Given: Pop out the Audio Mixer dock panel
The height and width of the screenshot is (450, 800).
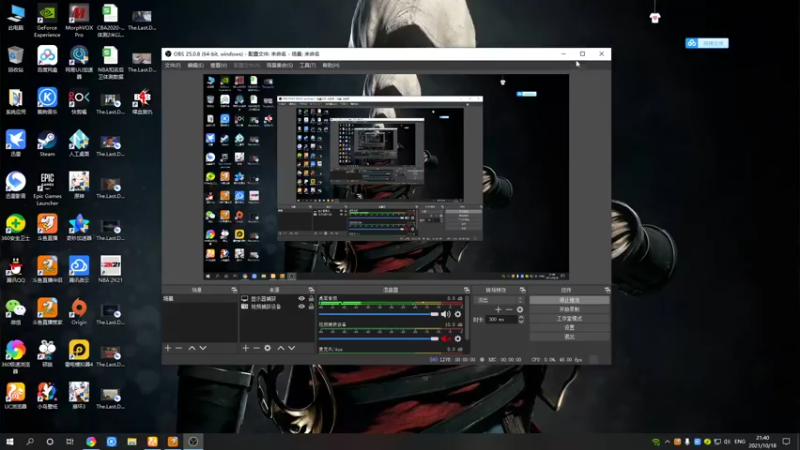Looking at the screenshot, I should (466, 290).
